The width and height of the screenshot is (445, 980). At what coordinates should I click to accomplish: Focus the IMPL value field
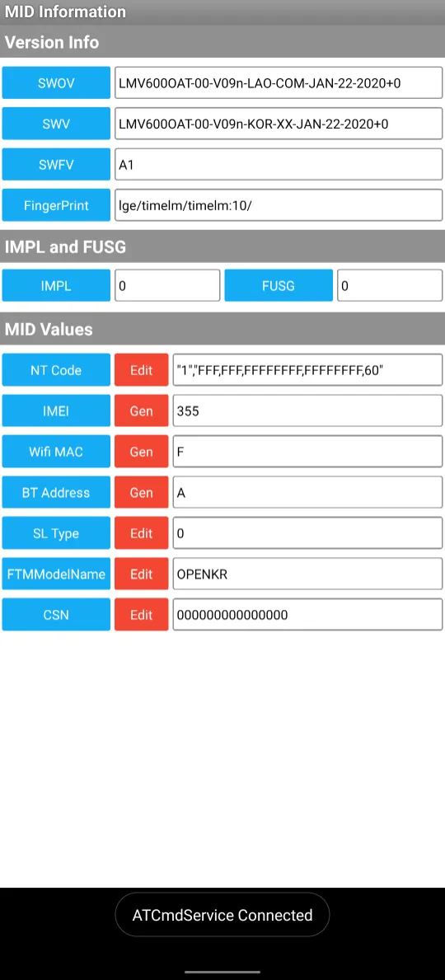pyautogui.click(x=167, y=286)
